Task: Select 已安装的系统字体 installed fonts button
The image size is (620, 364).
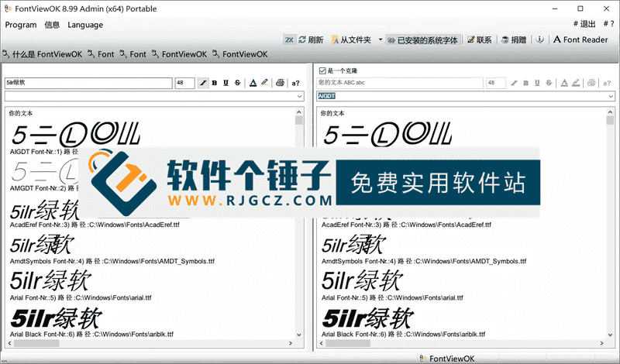Action: (x=423, y=40)
